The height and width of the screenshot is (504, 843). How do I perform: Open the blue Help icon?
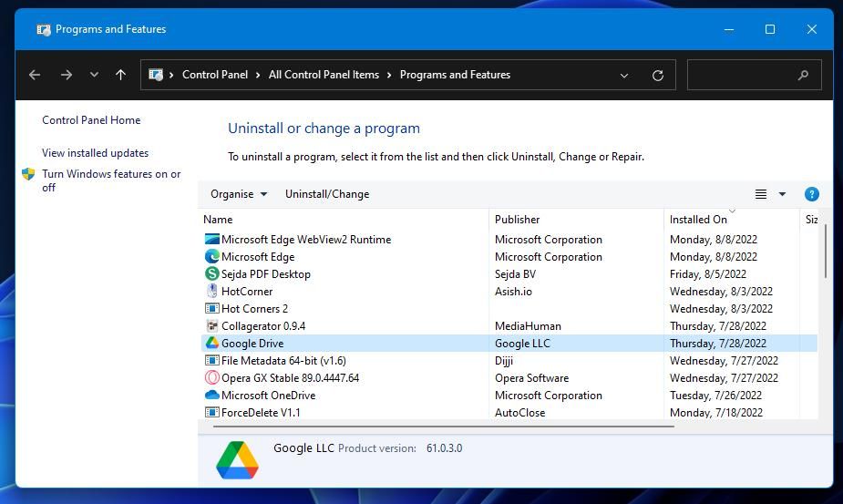tap(811, 194)
